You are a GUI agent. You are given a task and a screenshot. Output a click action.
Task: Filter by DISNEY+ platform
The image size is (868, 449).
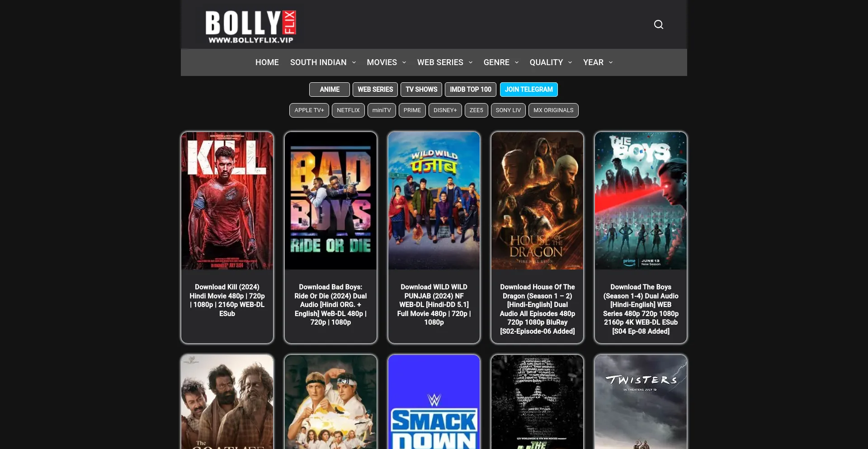click(445, 110)
